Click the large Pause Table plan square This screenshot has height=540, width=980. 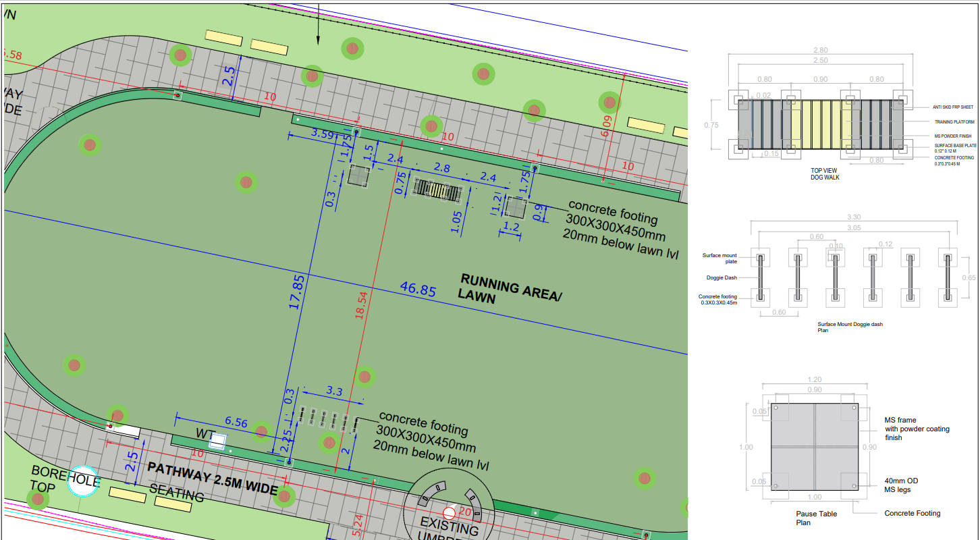click(814, 447)
